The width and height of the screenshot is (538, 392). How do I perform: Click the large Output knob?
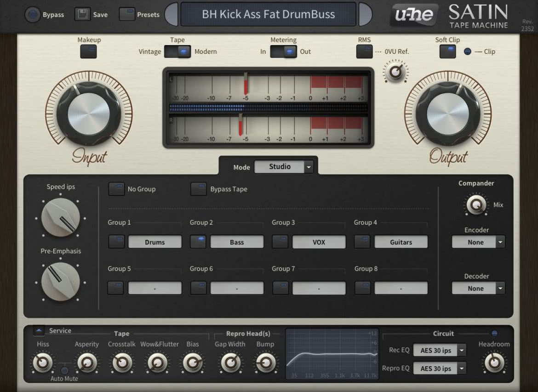point(448,114)
